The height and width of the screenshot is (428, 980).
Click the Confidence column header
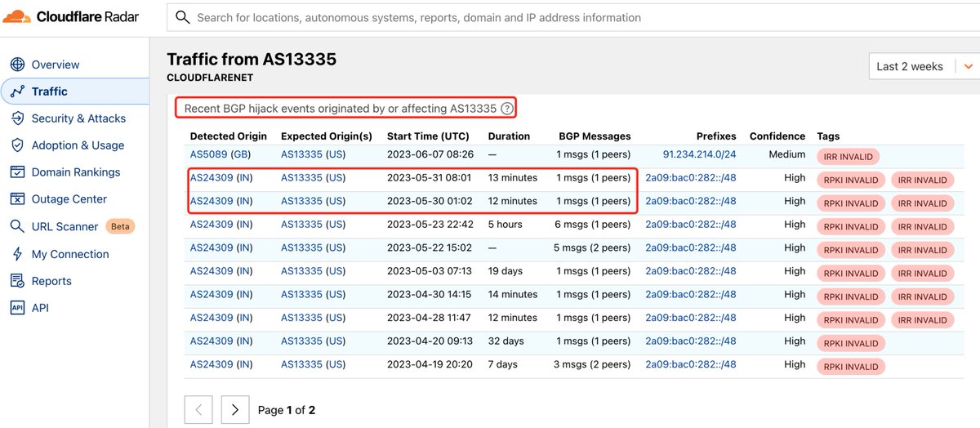(x=777, y=136)
